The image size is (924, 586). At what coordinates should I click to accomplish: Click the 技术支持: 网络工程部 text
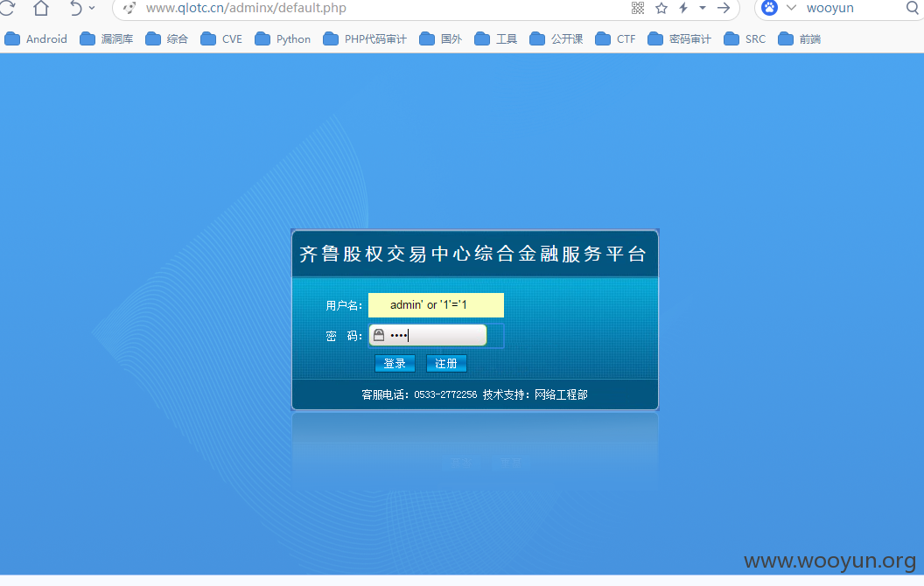pyautogui.click(x=535, y=394)
